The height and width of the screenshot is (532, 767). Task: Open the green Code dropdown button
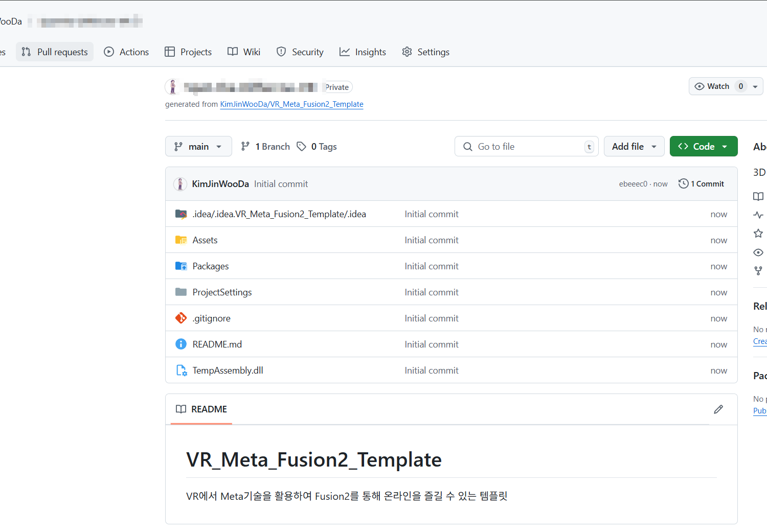tap(704, 146)
